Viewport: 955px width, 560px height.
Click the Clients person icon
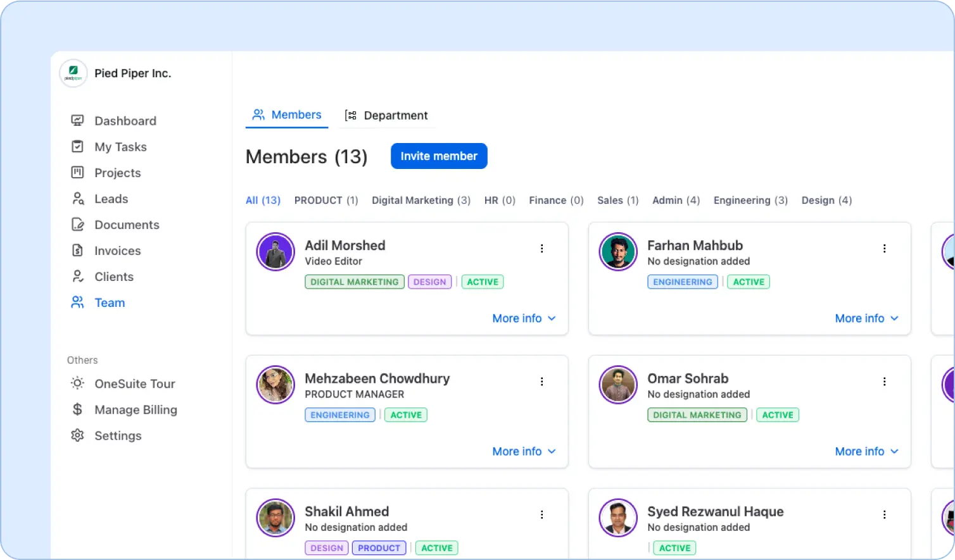coord(77,276)
